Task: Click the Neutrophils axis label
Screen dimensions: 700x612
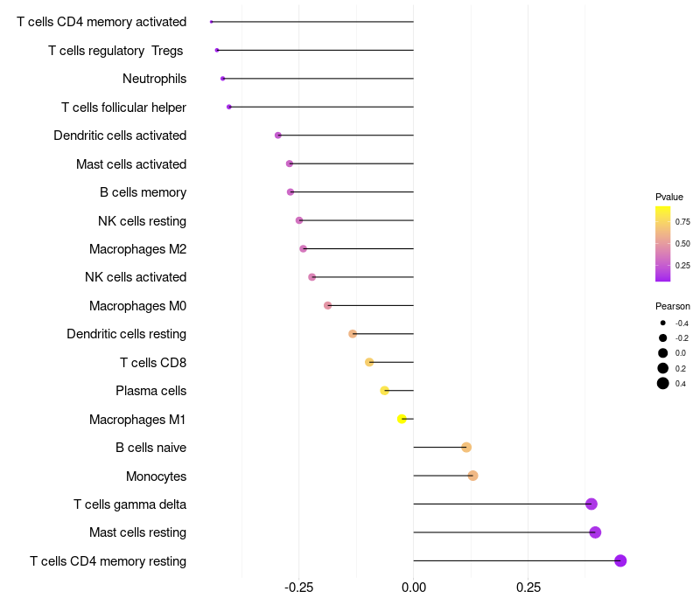Action: [155, 79]
